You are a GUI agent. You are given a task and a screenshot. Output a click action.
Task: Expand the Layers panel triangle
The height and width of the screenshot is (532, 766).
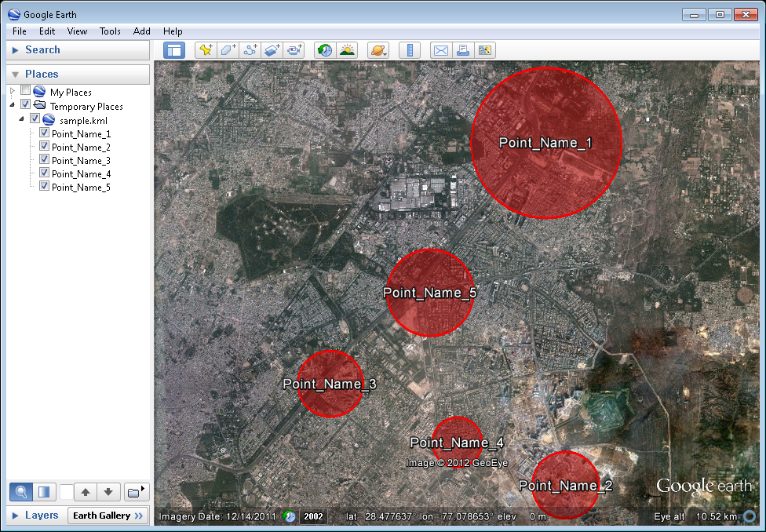point(15,516)
